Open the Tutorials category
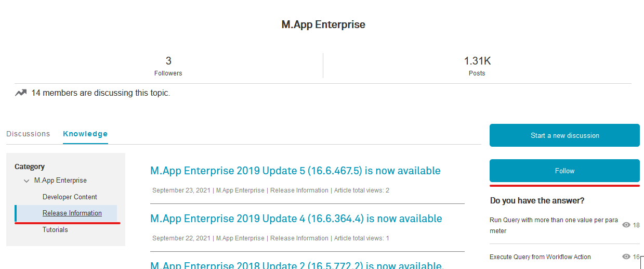 tap(55, 229)
